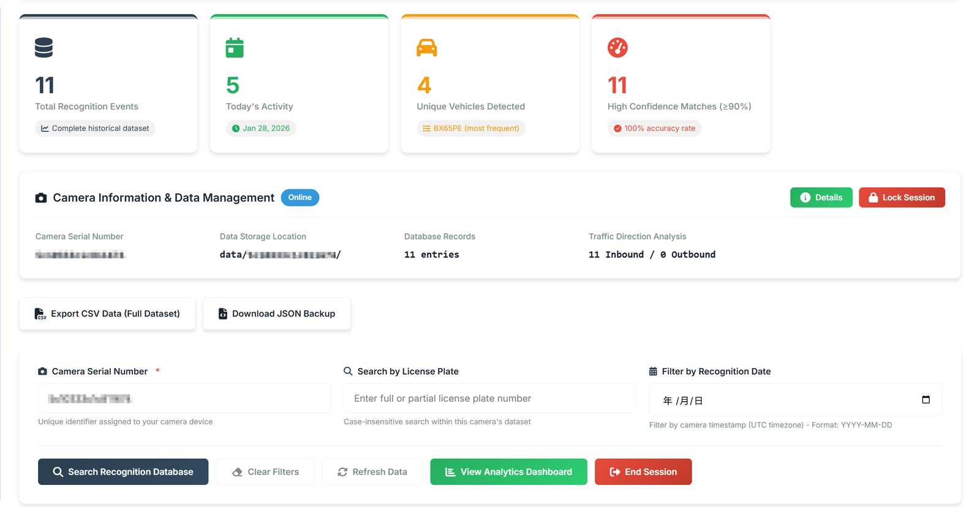Refresh Data using the reload button
Screen dimensions: 980x507
pyautogui.click(x=372, y=472)
